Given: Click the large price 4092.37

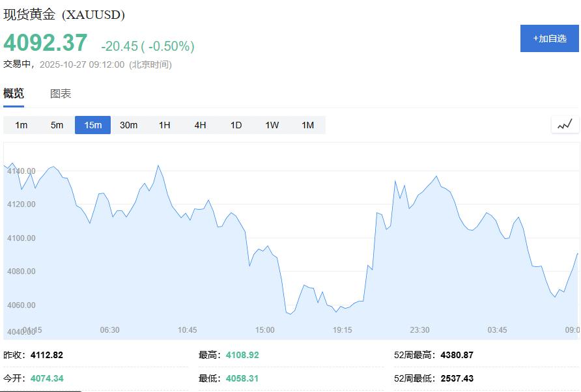Looking at the screenshot, I should click(44, 43).
